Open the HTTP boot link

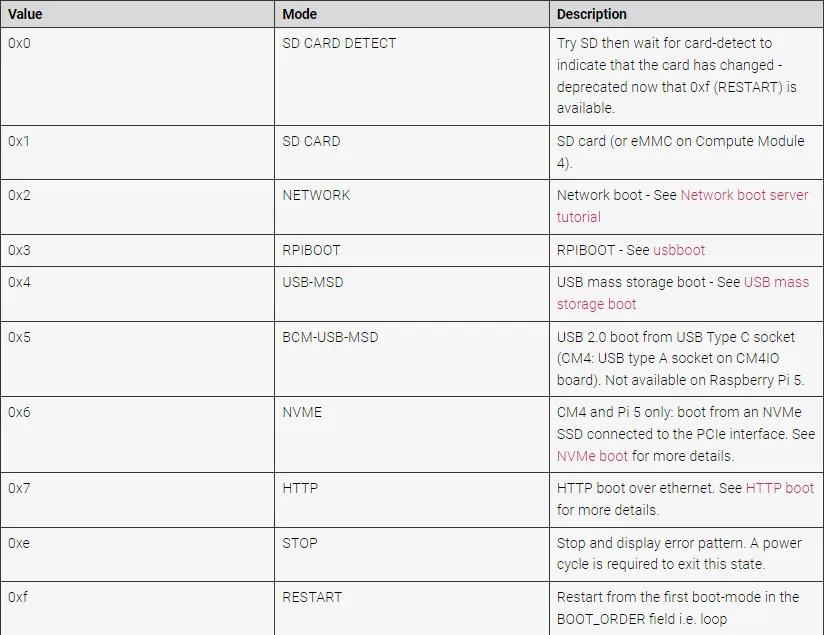(779, 488)
